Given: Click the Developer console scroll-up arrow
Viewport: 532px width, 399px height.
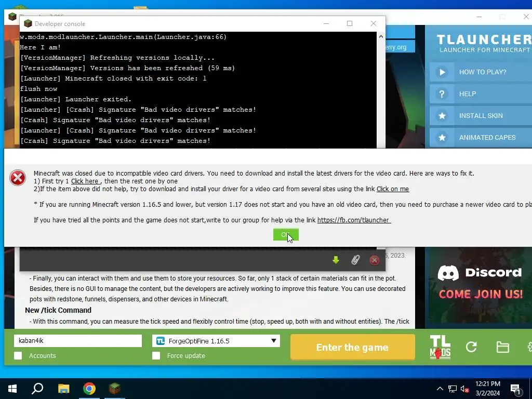Looking at the screenshot, I should click(381, 36).
